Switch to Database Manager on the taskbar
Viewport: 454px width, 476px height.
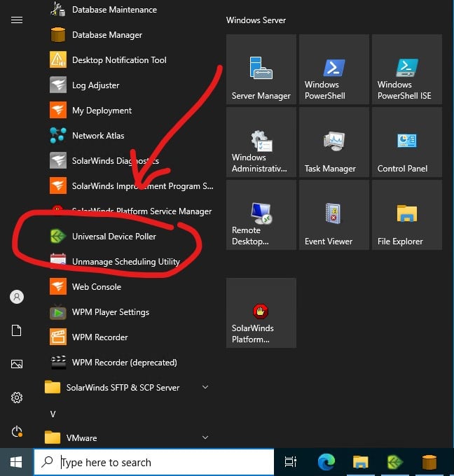click(429, 462)
